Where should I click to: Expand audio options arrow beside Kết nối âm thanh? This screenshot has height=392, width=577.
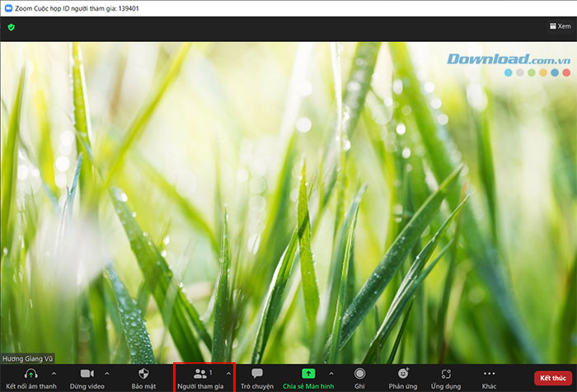[54, 373]
